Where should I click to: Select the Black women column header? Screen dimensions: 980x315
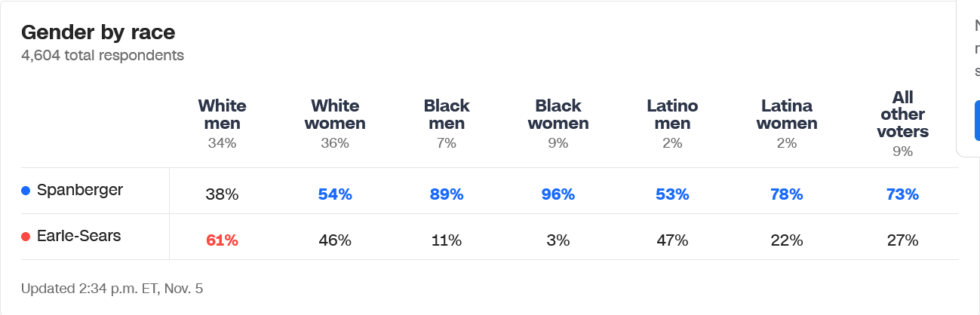pos(558,114)
